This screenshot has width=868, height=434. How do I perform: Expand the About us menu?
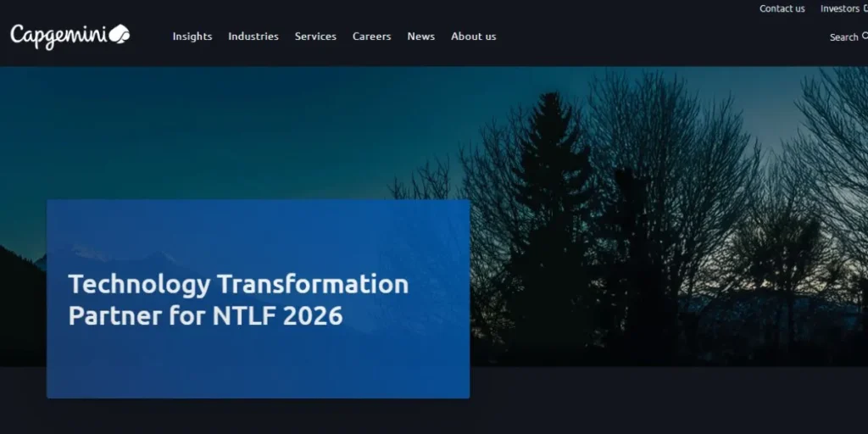click(474, 36)
